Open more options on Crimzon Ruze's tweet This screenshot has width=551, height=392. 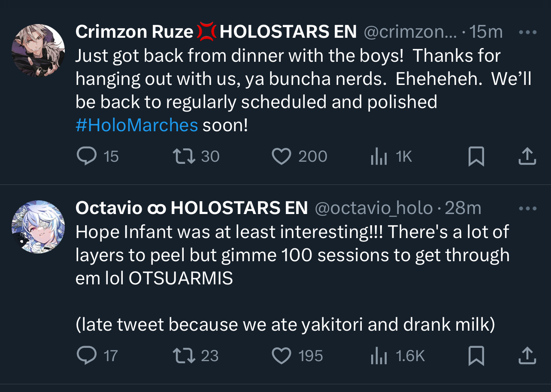[x=527, y=32]
